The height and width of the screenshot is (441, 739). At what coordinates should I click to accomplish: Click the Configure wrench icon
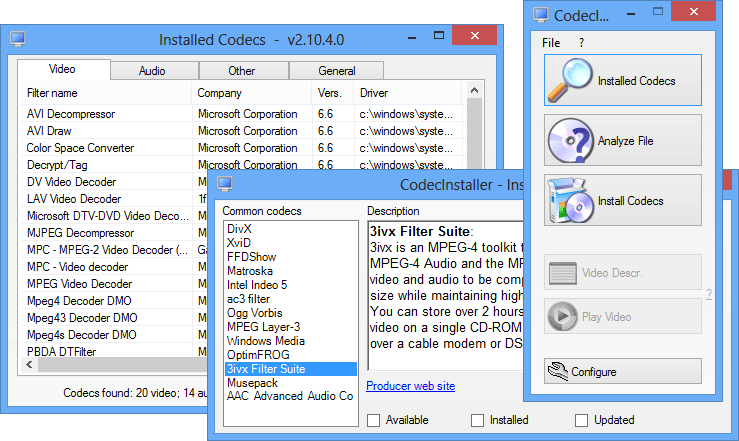point(558,371)
